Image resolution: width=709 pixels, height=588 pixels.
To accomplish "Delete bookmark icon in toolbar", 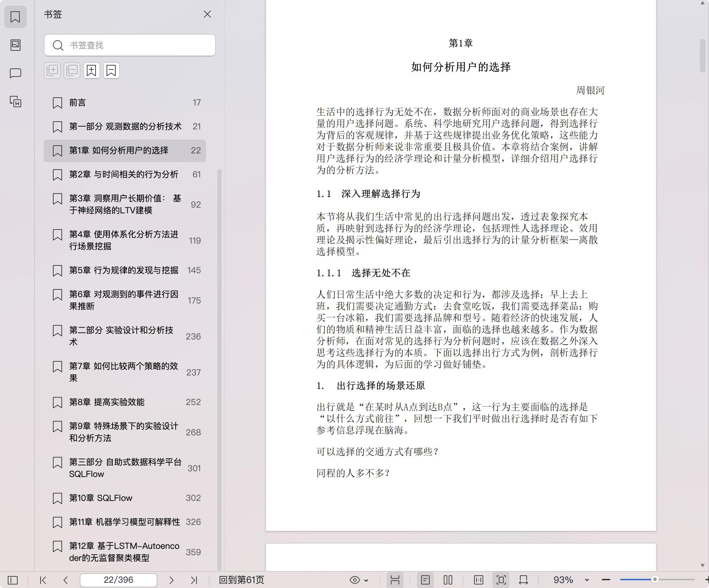I will [111, 71].
